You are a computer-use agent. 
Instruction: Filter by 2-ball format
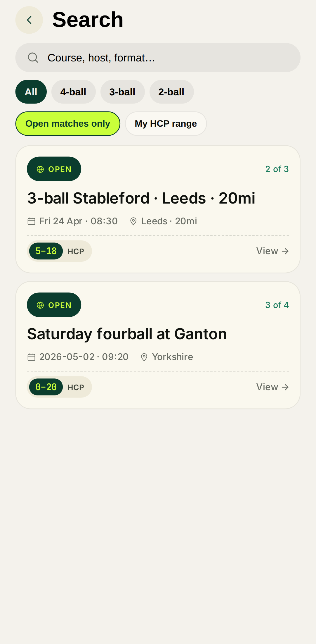point(171,92)
